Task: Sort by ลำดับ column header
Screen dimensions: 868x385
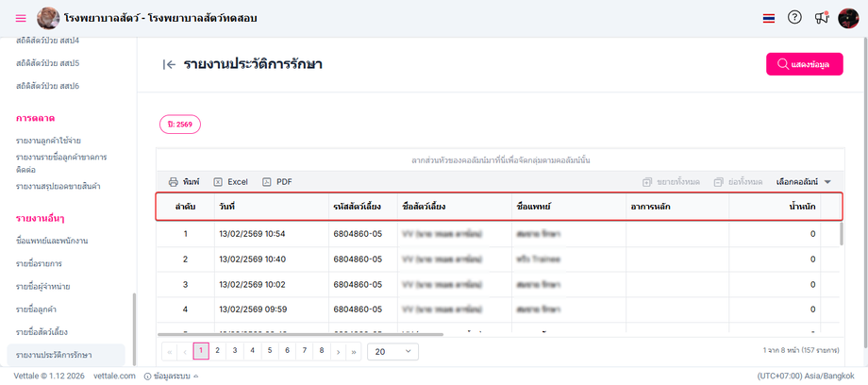Action: pyautogui.click(x=186, y=207)
